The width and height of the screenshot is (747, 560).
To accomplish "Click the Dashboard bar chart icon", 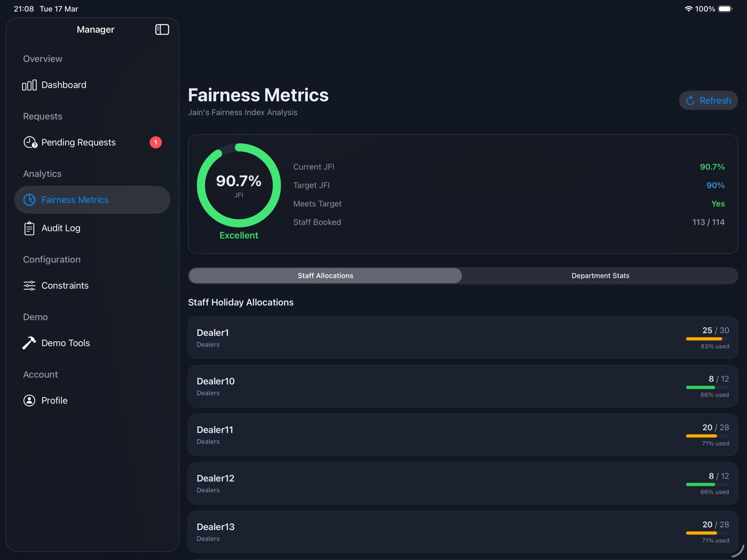I will (29, 85).
